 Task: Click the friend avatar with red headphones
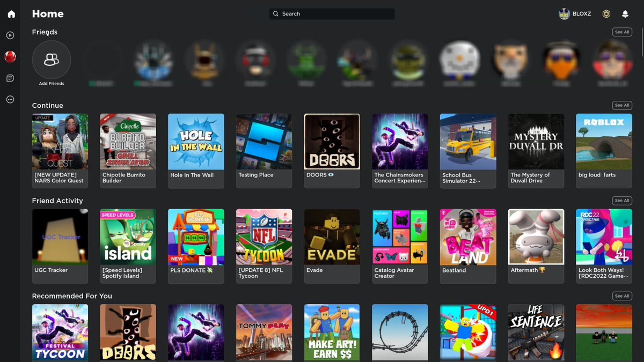pos(255,60)
